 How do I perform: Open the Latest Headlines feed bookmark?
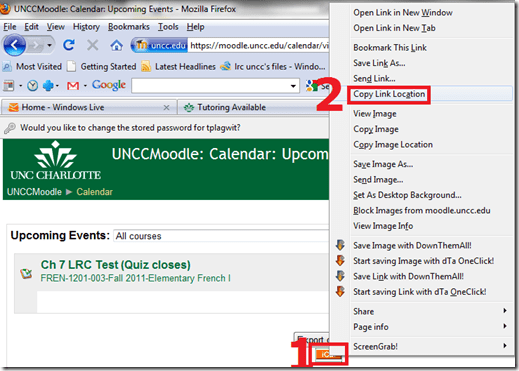tap(178, 66)
